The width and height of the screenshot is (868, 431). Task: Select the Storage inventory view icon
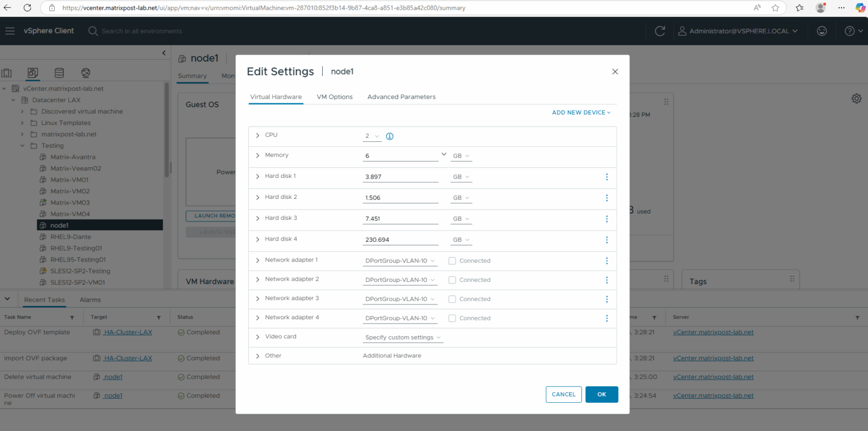(x=59, y=73)
